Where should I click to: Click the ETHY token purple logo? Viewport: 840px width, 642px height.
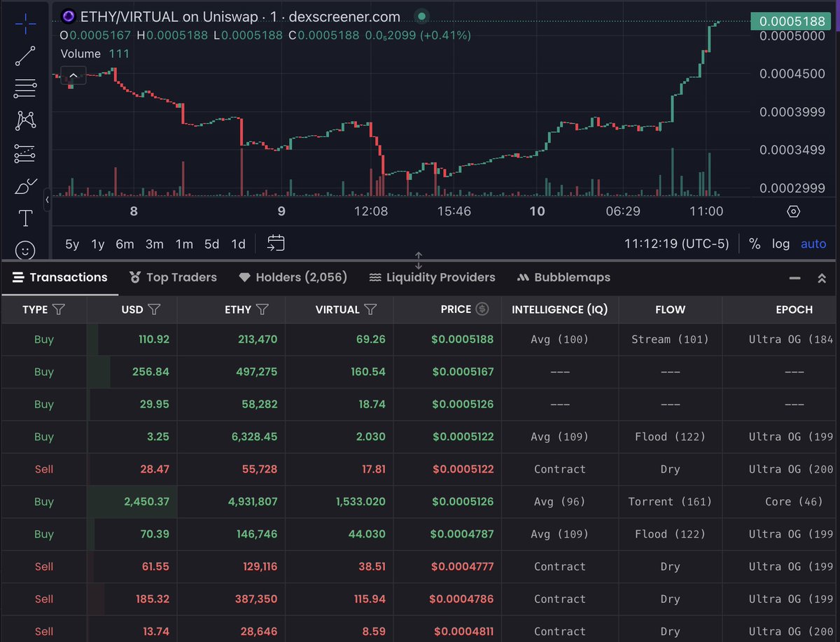[x=68, y=17]
